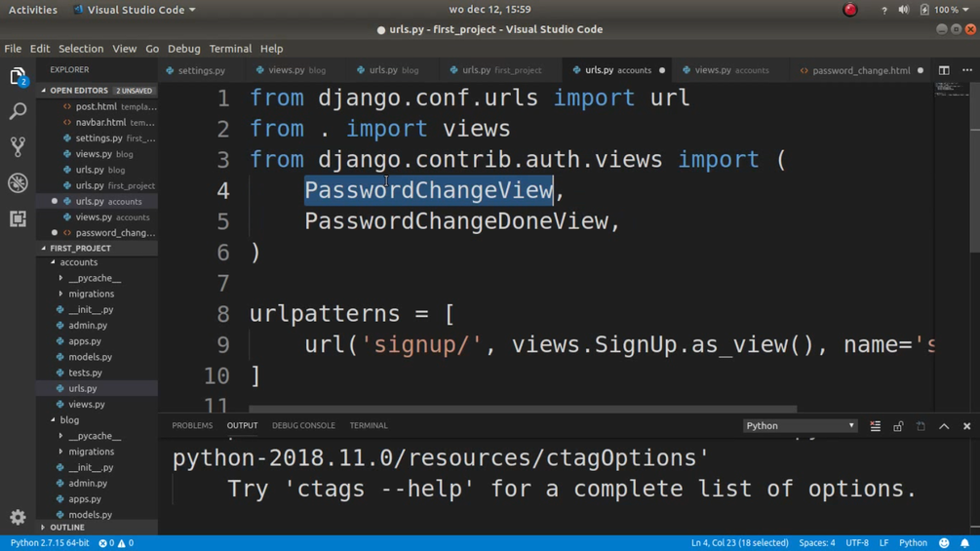Open the clock and calendar menu
The width and height of the screenshot is (980, 551).
click(490, 10)
